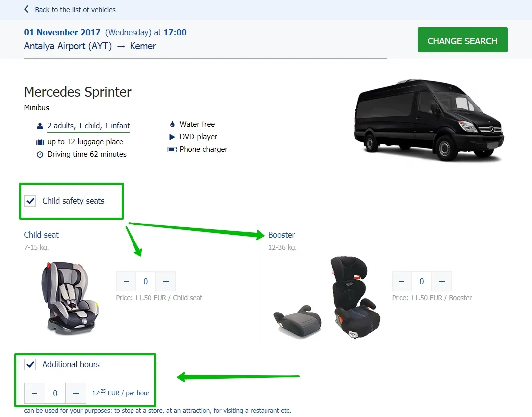Enable the Child safety seats checkbox

[x=30, y=201]
